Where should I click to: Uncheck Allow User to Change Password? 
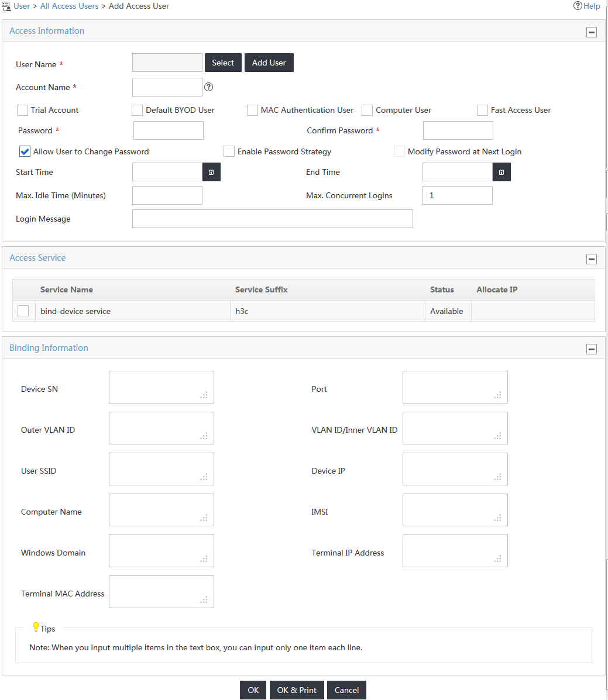25,151
